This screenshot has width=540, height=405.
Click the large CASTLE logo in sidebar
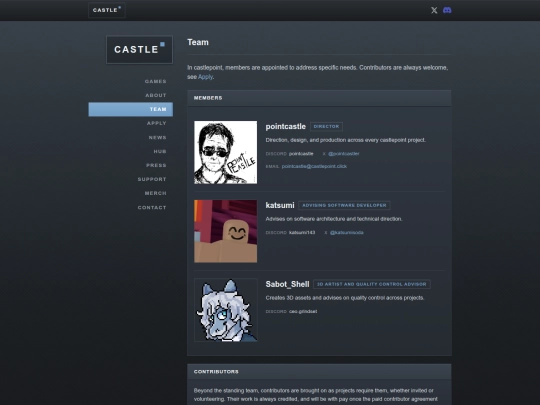point(139,50)
